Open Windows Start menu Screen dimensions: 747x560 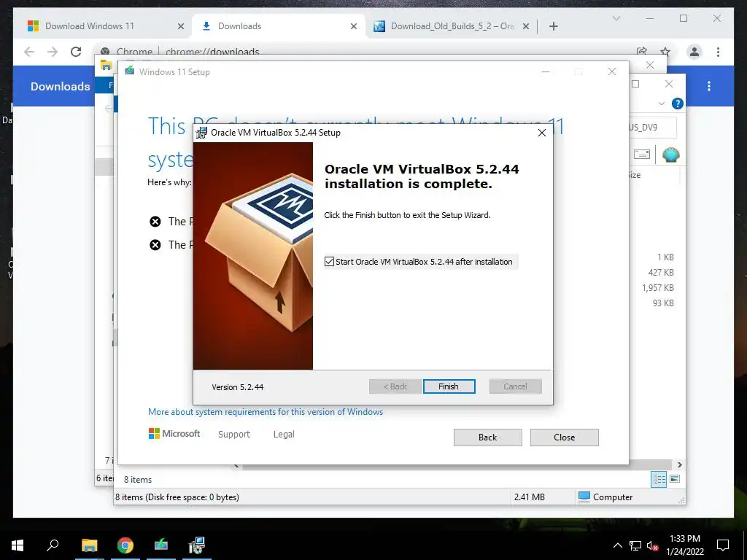[18, 545]
